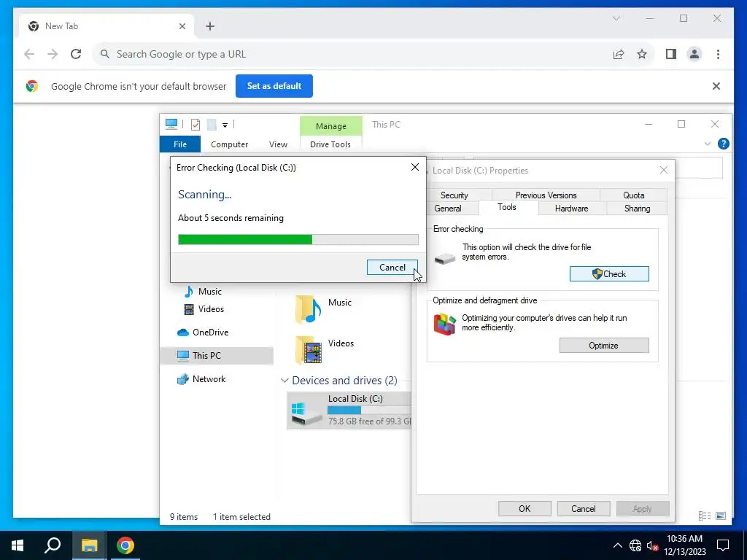The width and height of the screenshot is (747, 560).
Task: Cancel the error checking scan
Action: [x=392, y=267]
